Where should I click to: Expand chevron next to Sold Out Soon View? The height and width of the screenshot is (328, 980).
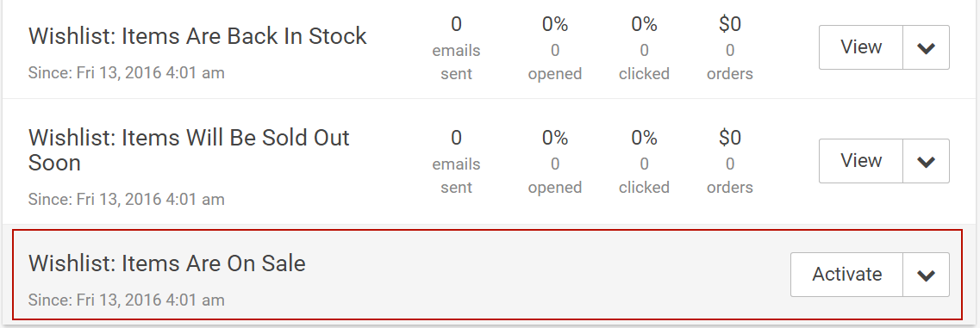pos(926,161)
